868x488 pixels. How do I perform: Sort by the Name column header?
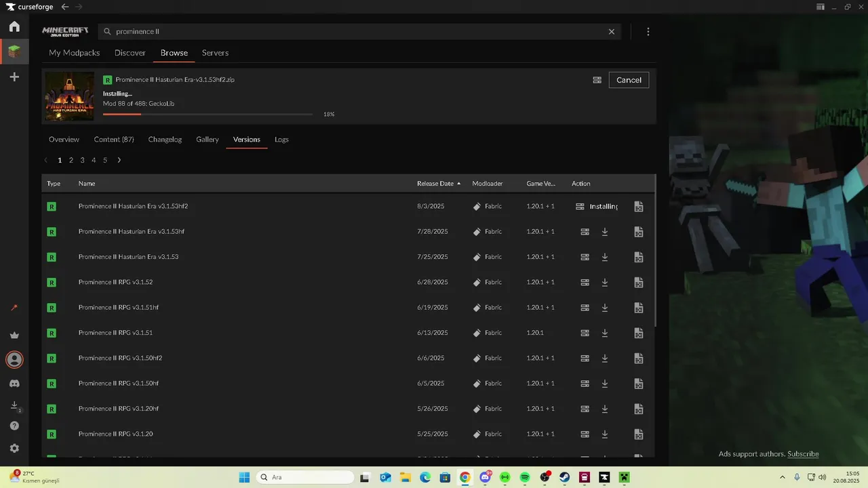coord(87,184)
